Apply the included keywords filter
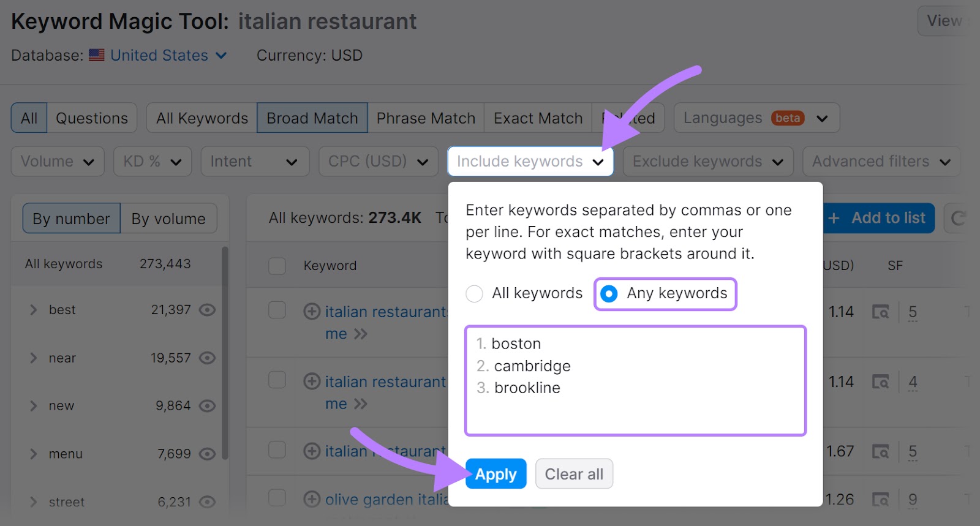This screenshot has width=980, height=526. [x=496, y=473]
